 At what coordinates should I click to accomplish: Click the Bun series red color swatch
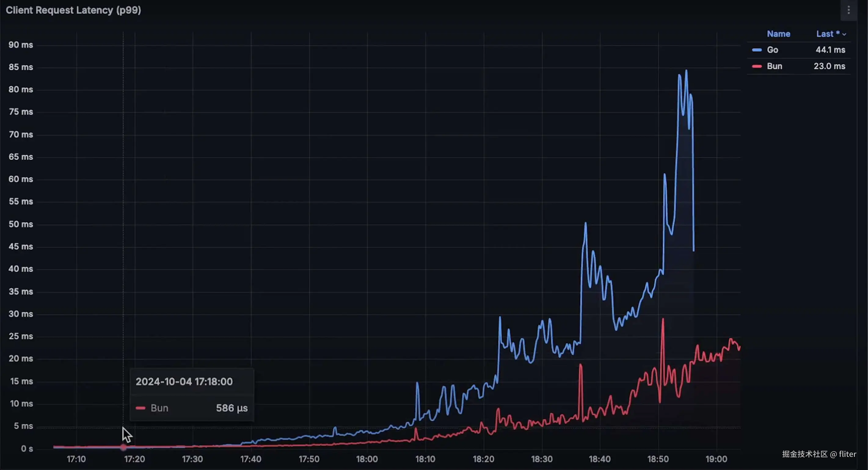pos(757,66)
